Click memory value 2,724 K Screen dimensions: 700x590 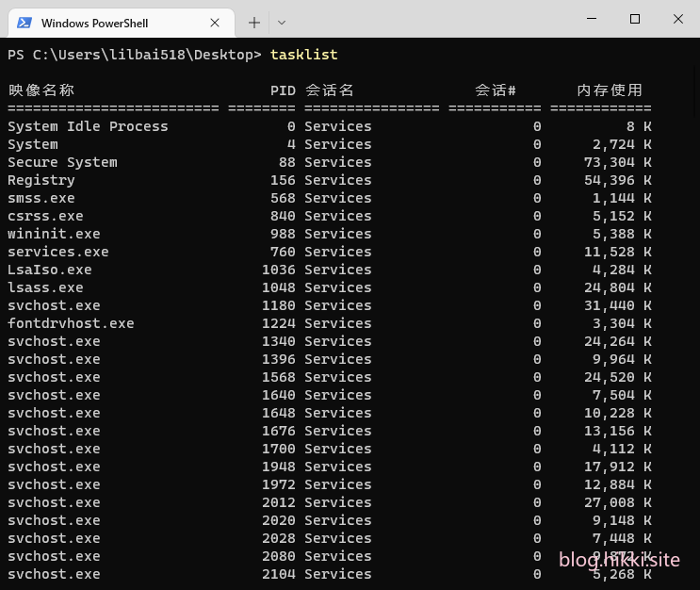622,144
